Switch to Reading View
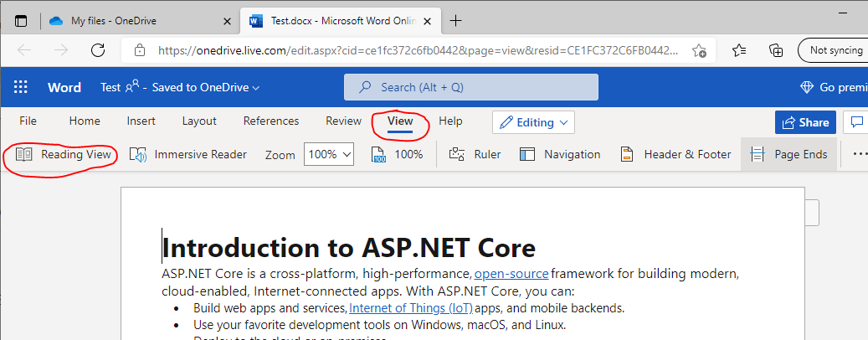This screenshot has height=340, width=868. pyautogui.click(x=63, y=154)
